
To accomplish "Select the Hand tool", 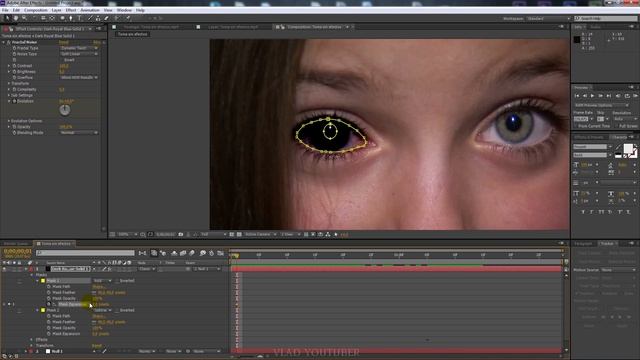I will pyautogui.click(x=16, y=18).
